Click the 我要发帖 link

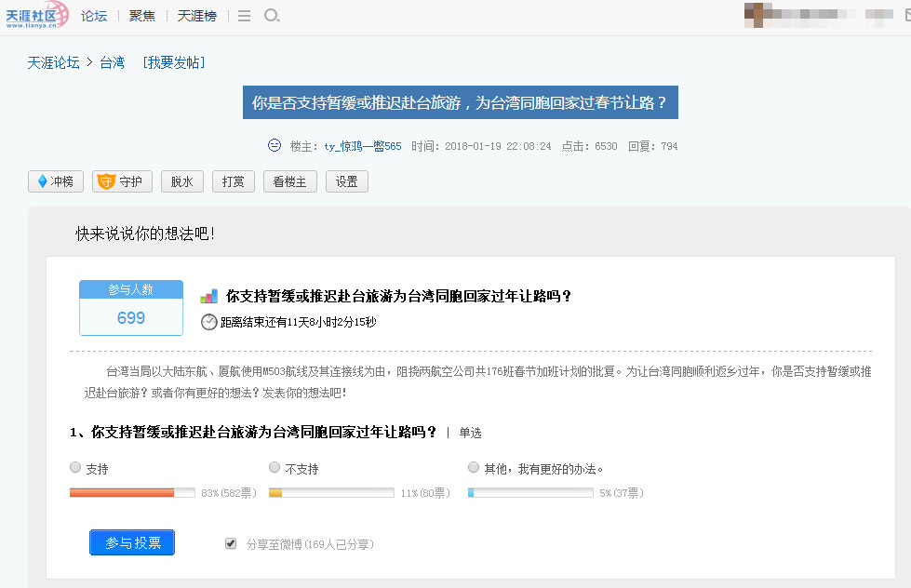(x=174, y=62)
